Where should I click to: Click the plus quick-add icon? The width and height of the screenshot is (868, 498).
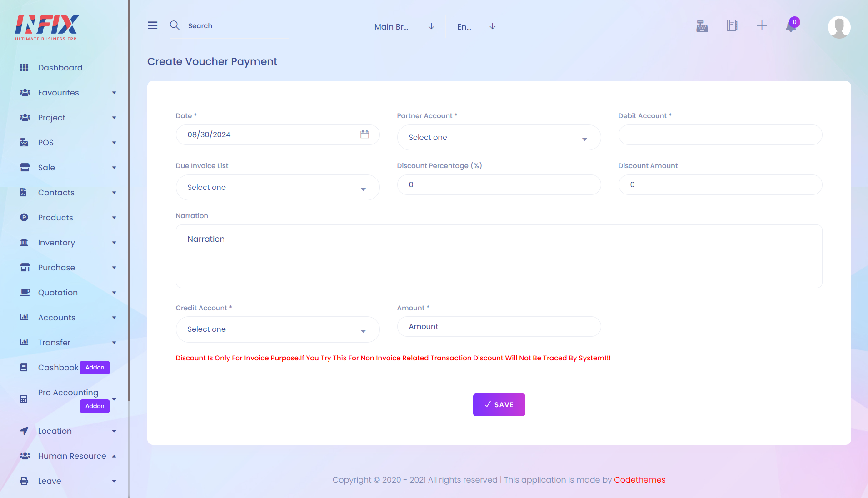[762, 26]
